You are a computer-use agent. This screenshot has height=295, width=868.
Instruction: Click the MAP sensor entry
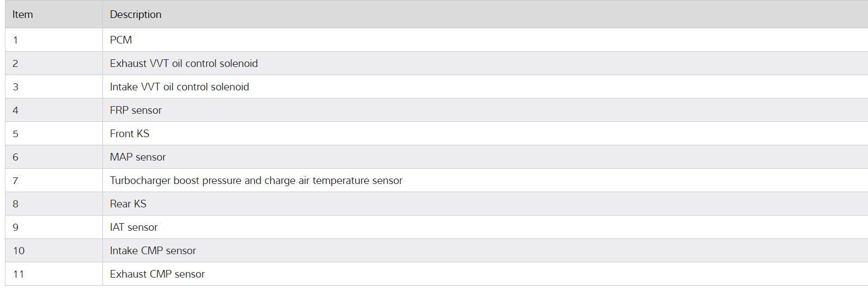click(138, 157)
